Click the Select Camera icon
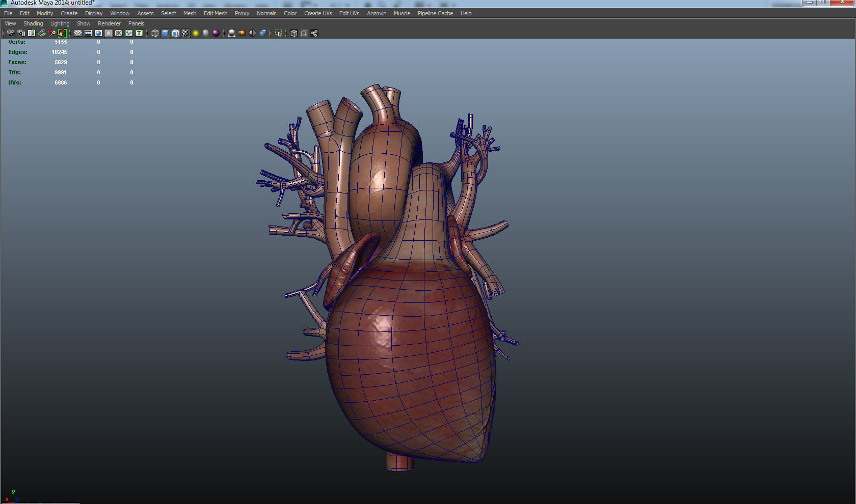856x504 pixels. [x=11, y=33]
